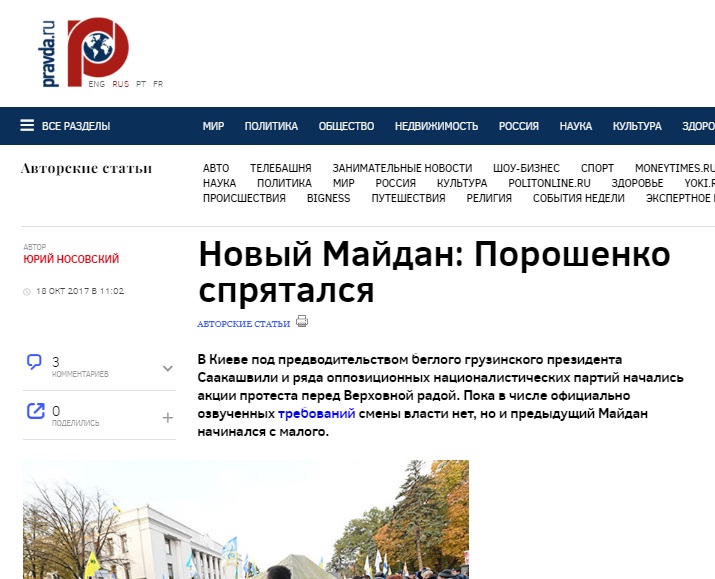Open POLITONLINE.RU link
The width and height of the screenshot is (715, 579).
coord(549,183)
